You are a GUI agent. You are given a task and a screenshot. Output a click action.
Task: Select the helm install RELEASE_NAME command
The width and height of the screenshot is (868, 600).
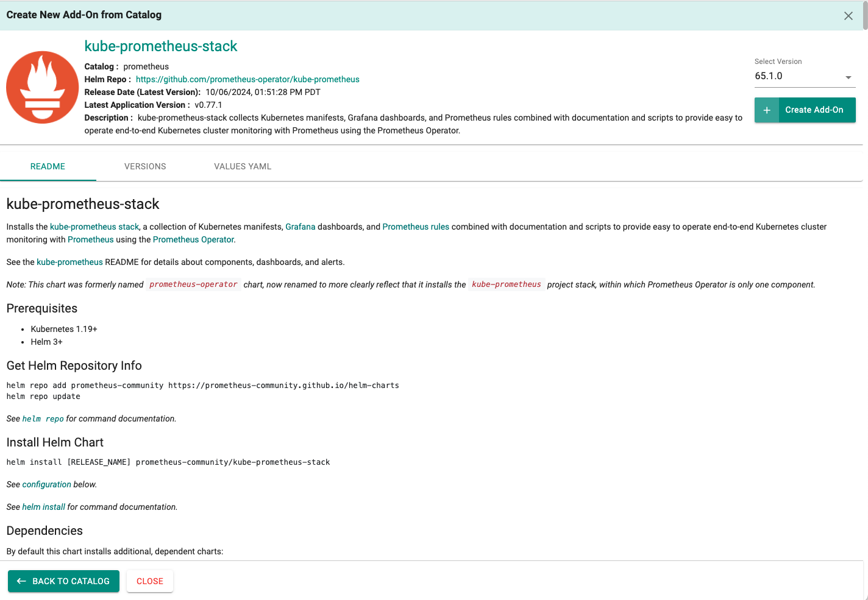pos(168,462)
